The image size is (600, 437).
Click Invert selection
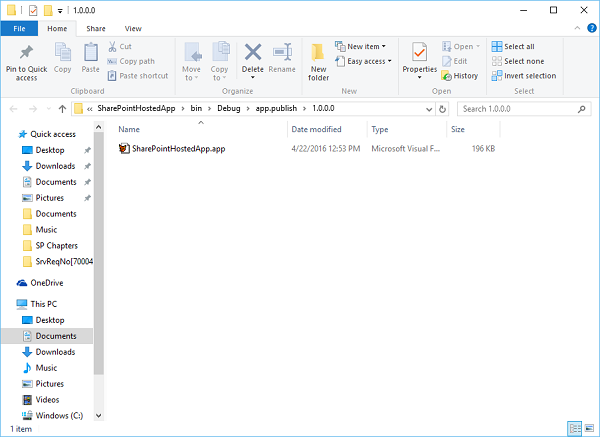(524, 76)
